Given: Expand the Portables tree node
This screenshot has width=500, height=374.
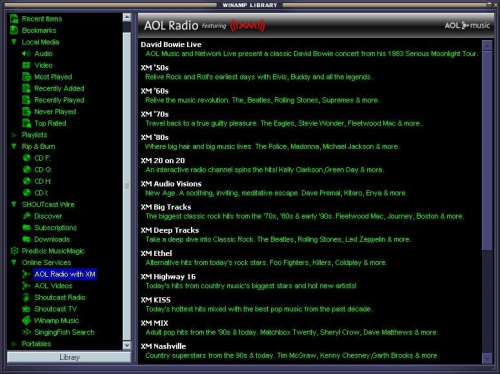Looking at the screenshot, I should pyautogui.click(x=14, y=344).
